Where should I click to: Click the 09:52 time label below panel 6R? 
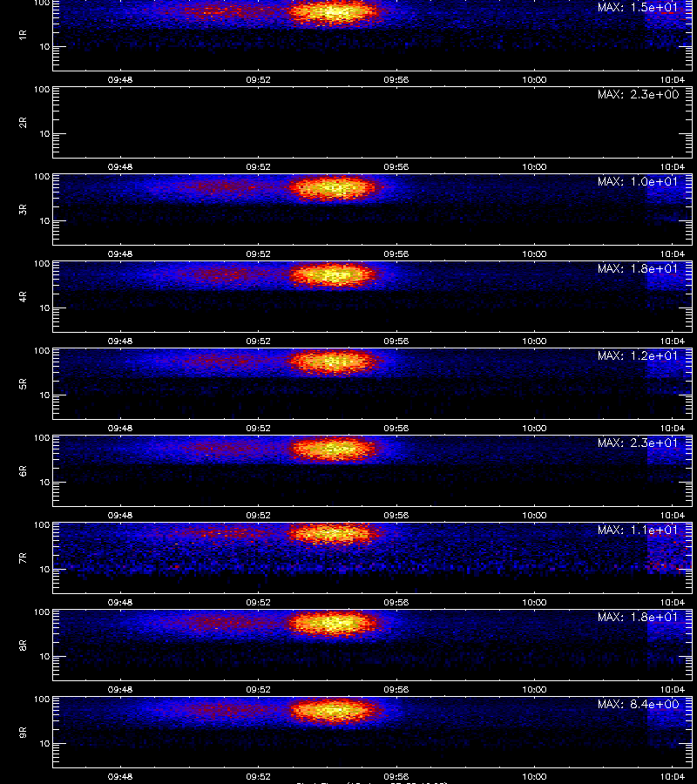[x=258, y=515]
